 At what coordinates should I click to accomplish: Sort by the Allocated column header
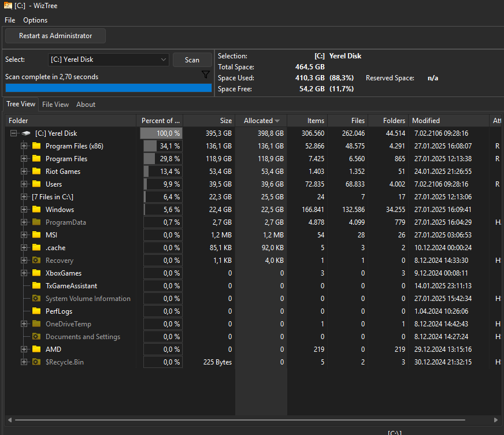click(261, 121)
